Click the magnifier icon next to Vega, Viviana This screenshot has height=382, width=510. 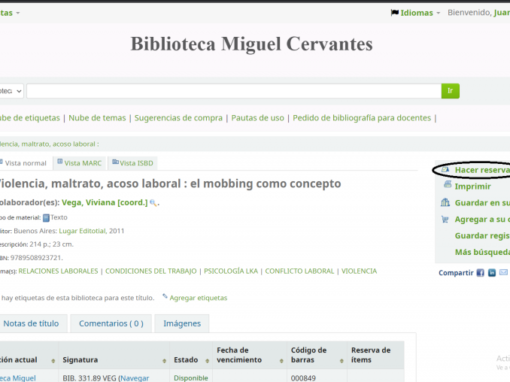coord(153,203)
